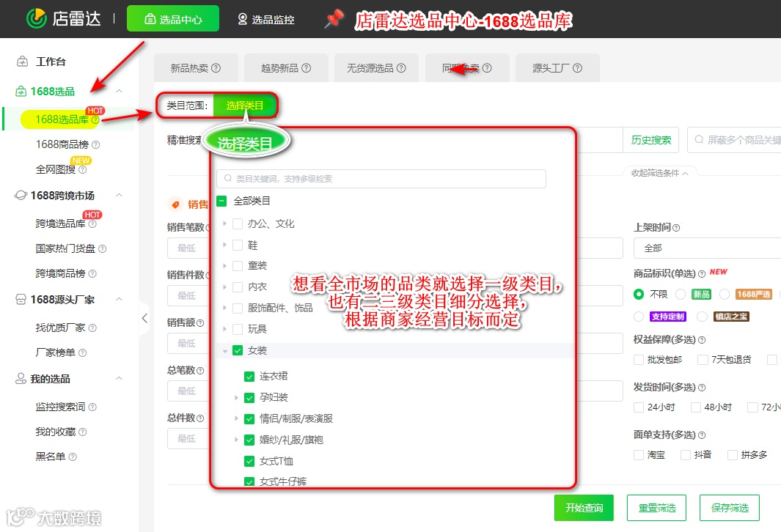Click help icon beside 面单支持(多选)
781x532 pixels.
(701, 435)
